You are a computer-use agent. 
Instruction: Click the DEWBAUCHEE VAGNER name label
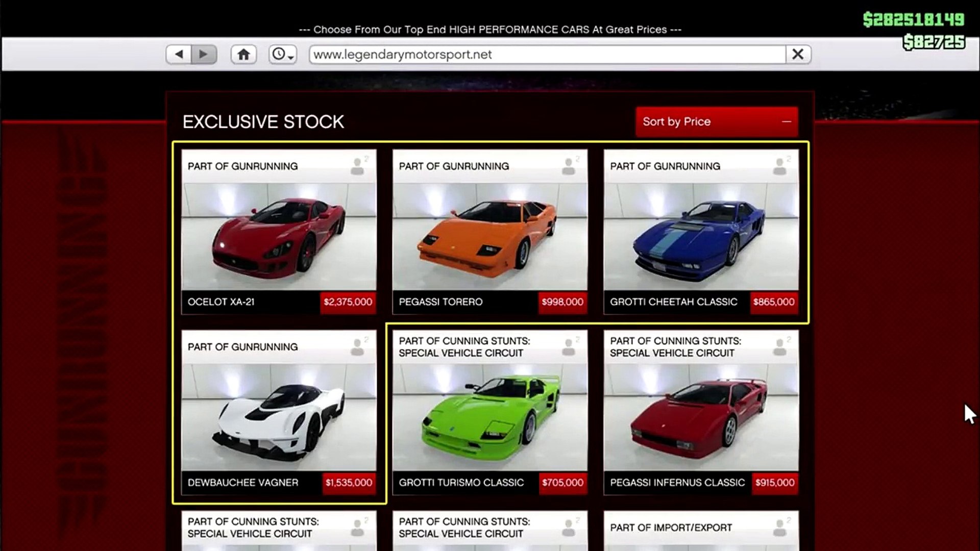(243, 483)
